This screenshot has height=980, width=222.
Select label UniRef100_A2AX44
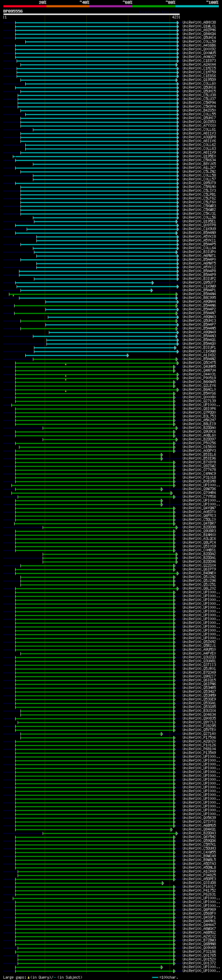tap(199, 64)
